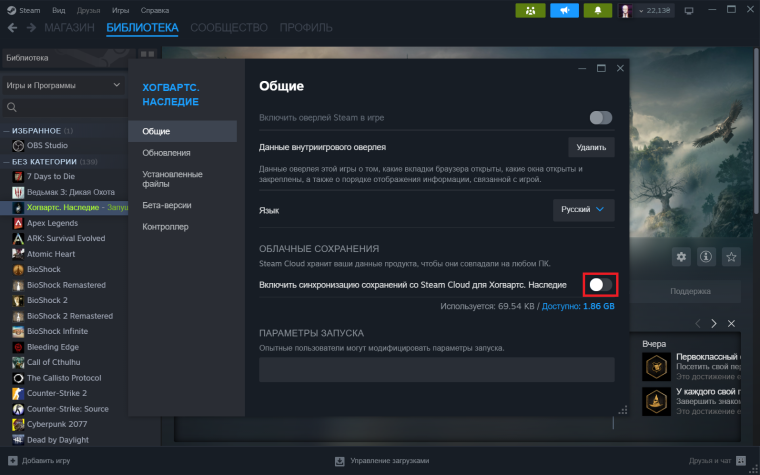Viewport: 760px width, 475px height.
Task: Toggle library grid view icon
Action: (147, 54)
